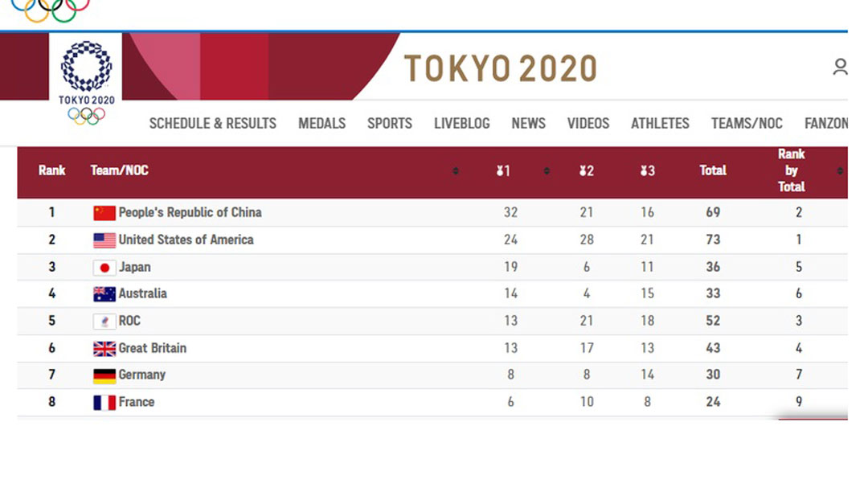868x488 pixels.
Task: Click the Germany flag icon
Action: click(x=104, y=375)
